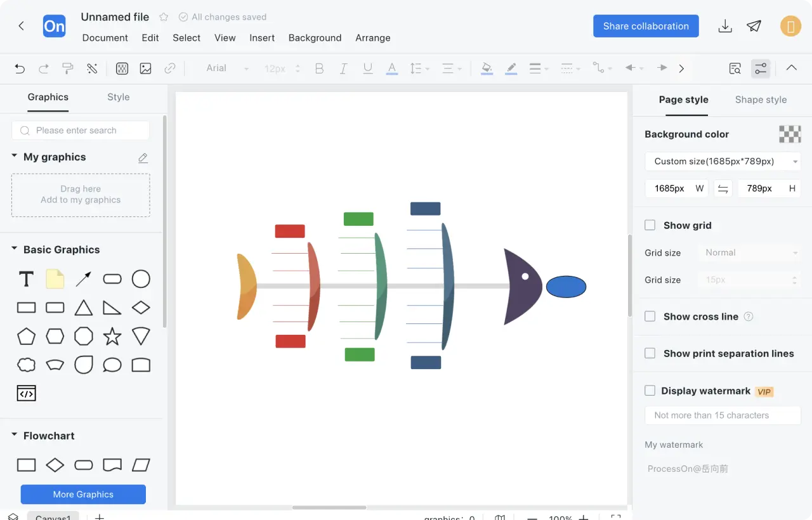This screenshot has height=520, width=812.
Task: Open the Custom size page dropdown
Action: [723, 161]
